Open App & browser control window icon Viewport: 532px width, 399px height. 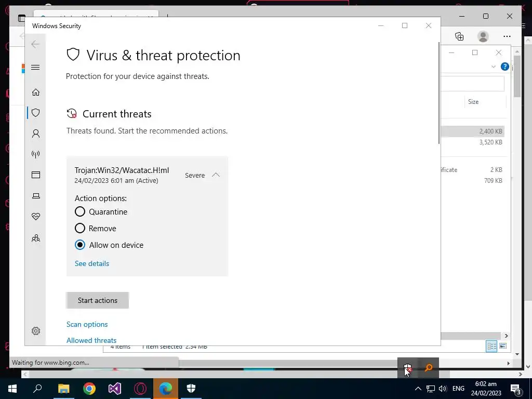(x=36, y=175)
